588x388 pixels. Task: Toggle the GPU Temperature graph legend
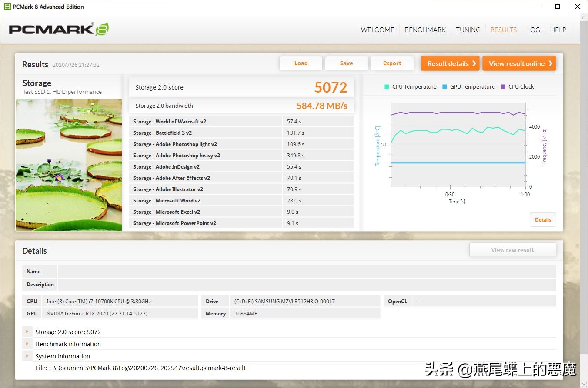tap(468, 86)
